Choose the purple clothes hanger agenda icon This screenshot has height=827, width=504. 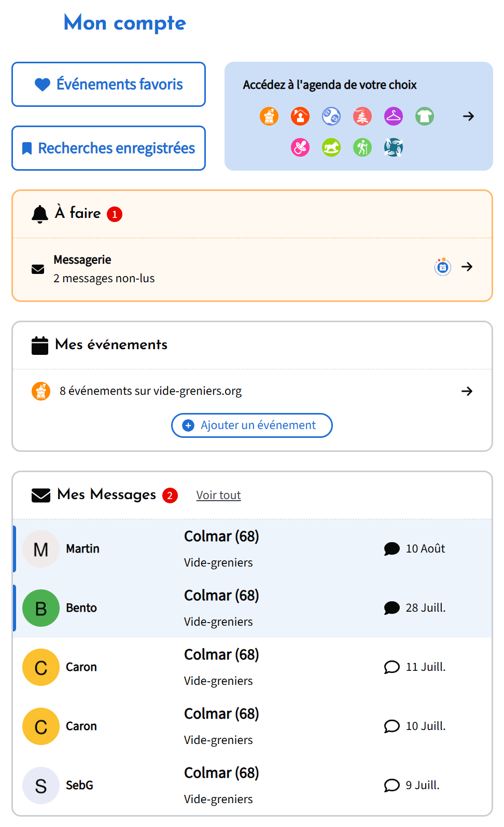pyautogui.click(x=394, y=116)
